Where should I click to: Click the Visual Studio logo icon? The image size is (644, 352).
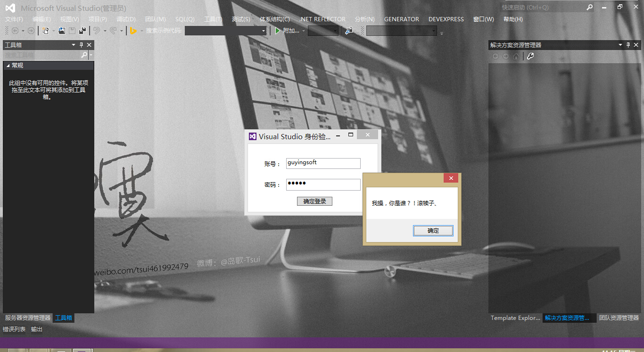[10, 8]
